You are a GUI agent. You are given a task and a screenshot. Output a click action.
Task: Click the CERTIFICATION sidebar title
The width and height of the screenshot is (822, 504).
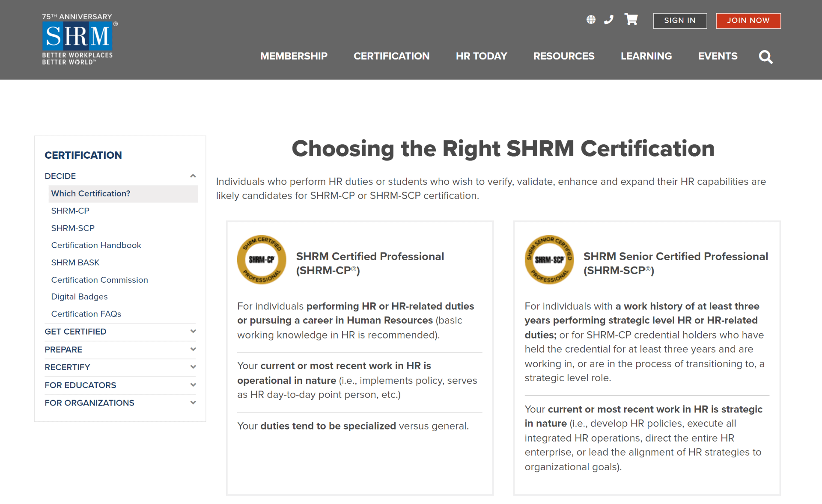[83, 155]
